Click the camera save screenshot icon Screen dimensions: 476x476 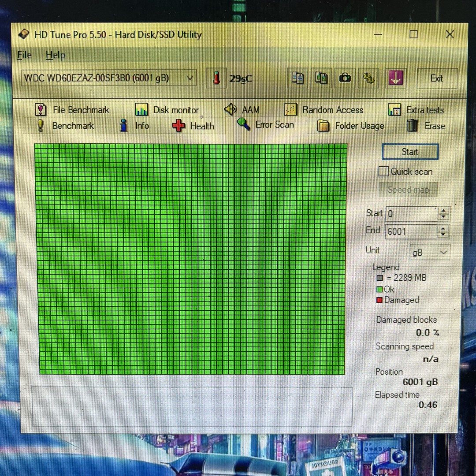pyautogui.click(x=345, y=78)
